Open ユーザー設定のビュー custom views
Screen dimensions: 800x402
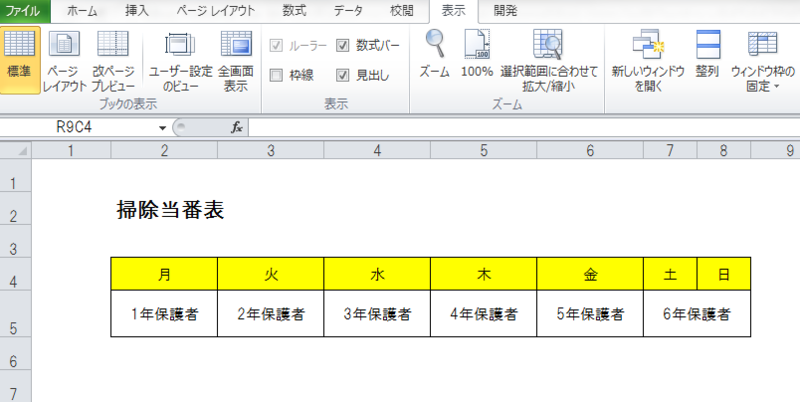pyautogui.click(x=180, y=60)
